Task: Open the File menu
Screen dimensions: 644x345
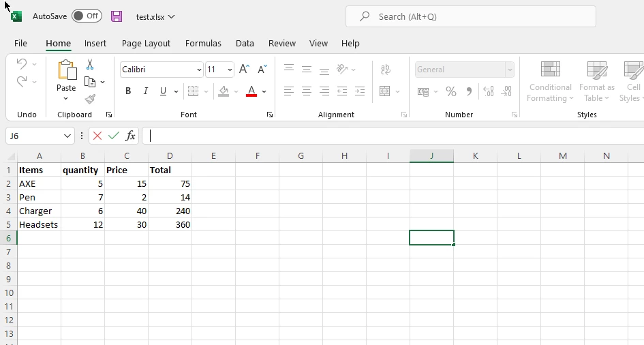Action: 20,43
